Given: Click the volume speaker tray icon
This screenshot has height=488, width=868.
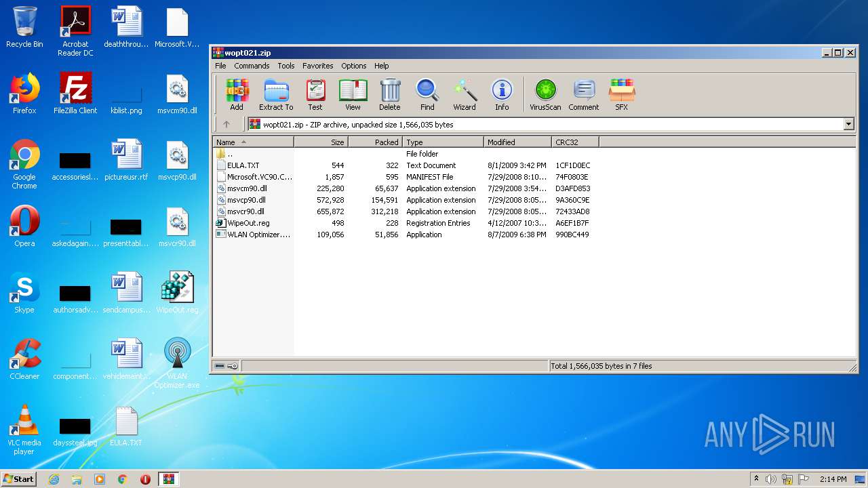Looking at the screenshot, I should tap(771, 479).
